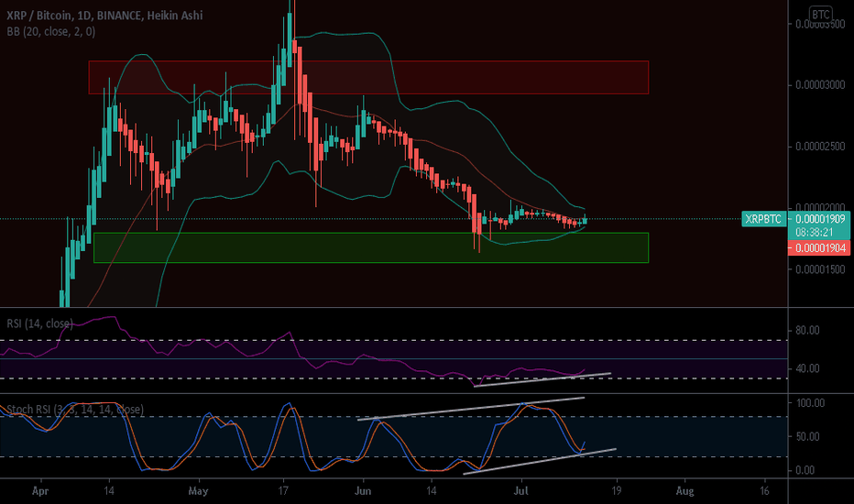Click the 0.00001500 price axis label
Image resolution: width=854 pixels, height=504 pixels.
point(820,269)
